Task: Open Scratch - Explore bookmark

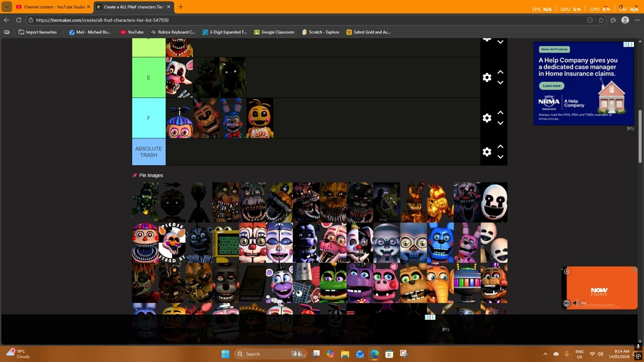Action: coord(320,32)
